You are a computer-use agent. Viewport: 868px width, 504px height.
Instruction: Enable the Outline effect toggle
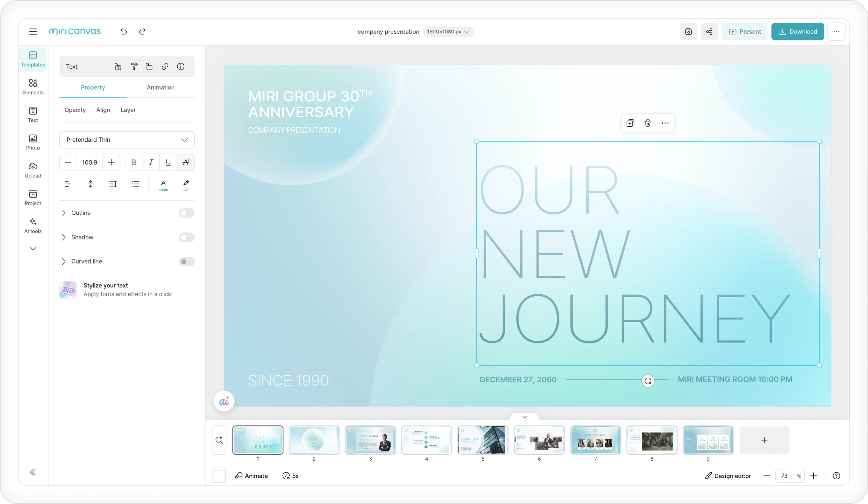click(x=186, y=213)
